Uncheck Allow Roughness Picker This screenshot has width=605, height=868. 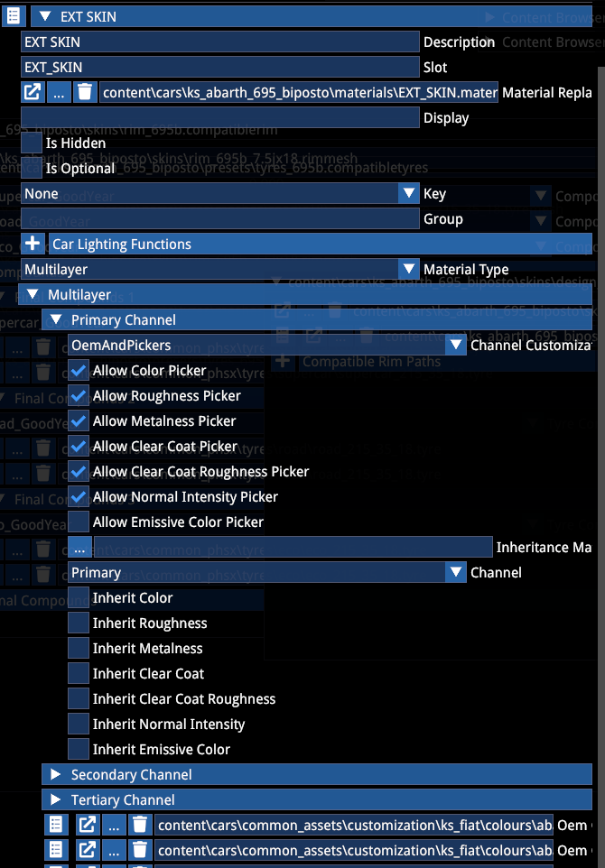pyautogui.click(x=79, y=396)
